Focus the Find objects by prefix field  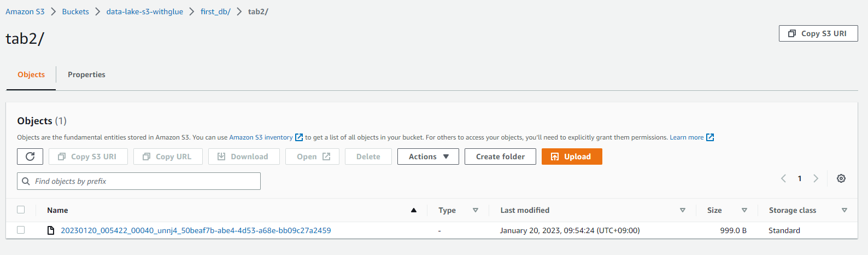pyautogui.click(x=139, y=181)
